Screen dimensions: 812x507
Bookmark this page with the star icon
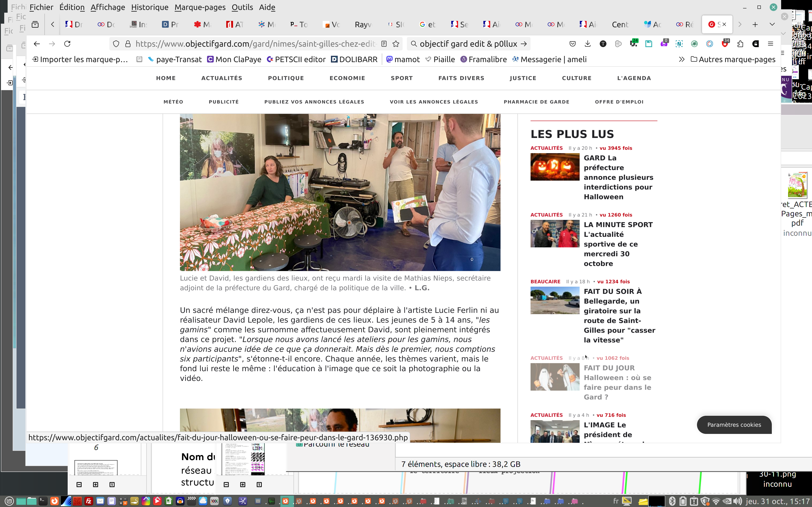coord(396,44)
